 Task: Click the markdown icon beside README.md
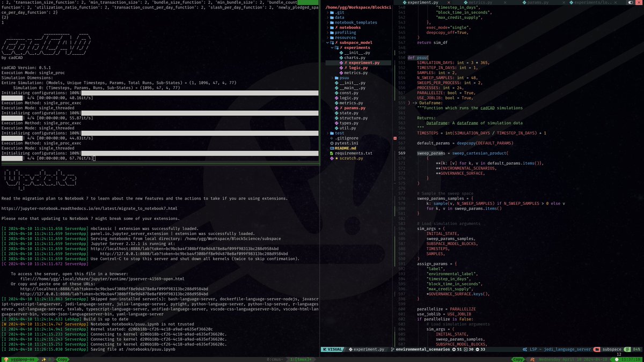point(331,149)
